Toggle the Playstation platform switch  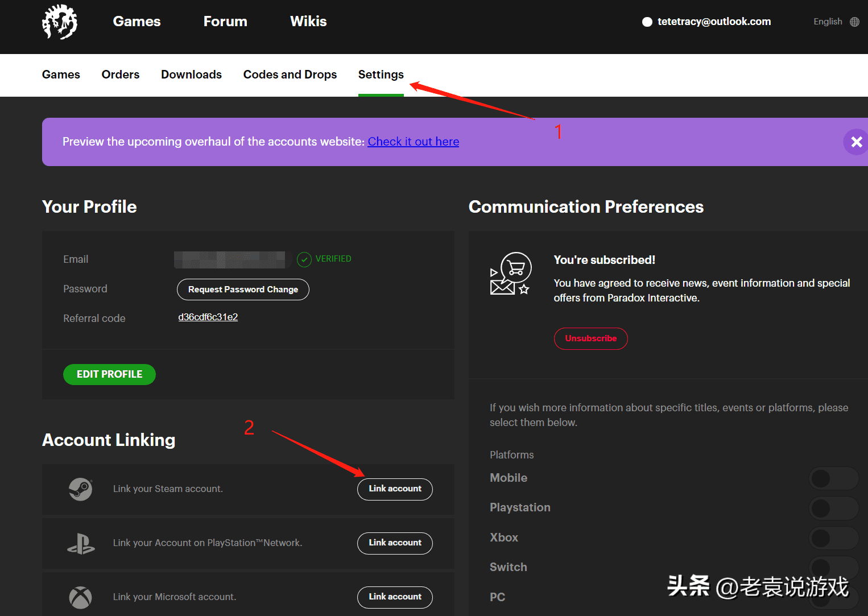[834, 508]
